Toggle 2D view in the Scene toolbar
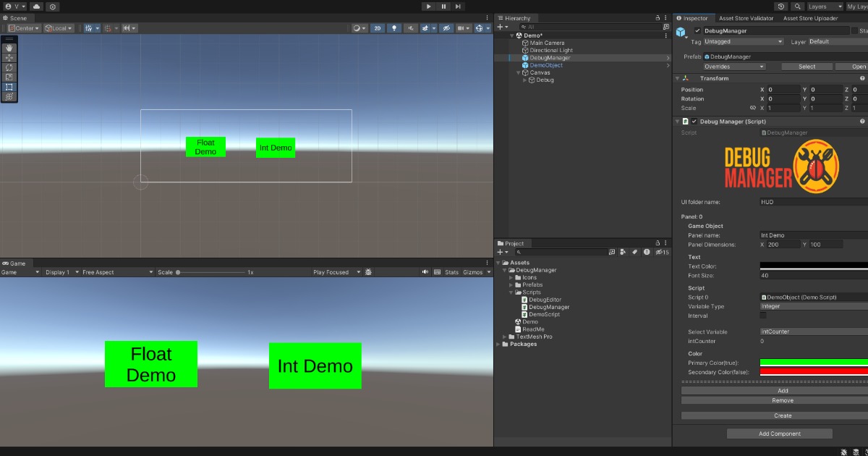This screenshot has width=868, height=456. click(378, 28)
